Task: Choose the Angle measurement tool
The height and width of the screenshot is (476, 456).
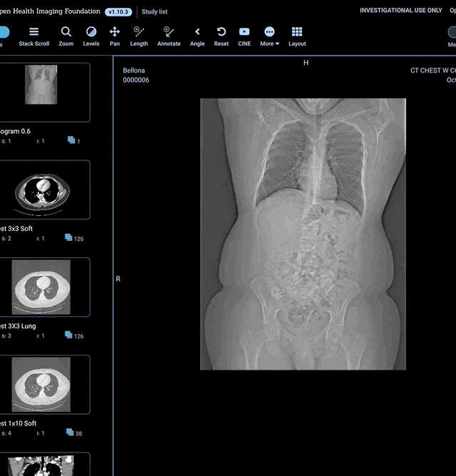Action: (197, 37)
